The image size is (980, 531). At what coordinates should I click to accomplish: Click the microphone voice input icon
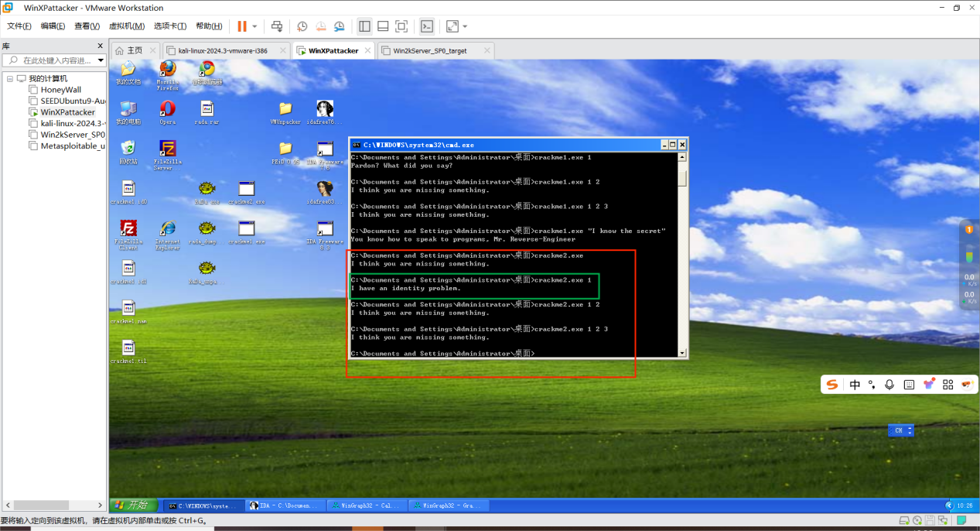[890, 385]
